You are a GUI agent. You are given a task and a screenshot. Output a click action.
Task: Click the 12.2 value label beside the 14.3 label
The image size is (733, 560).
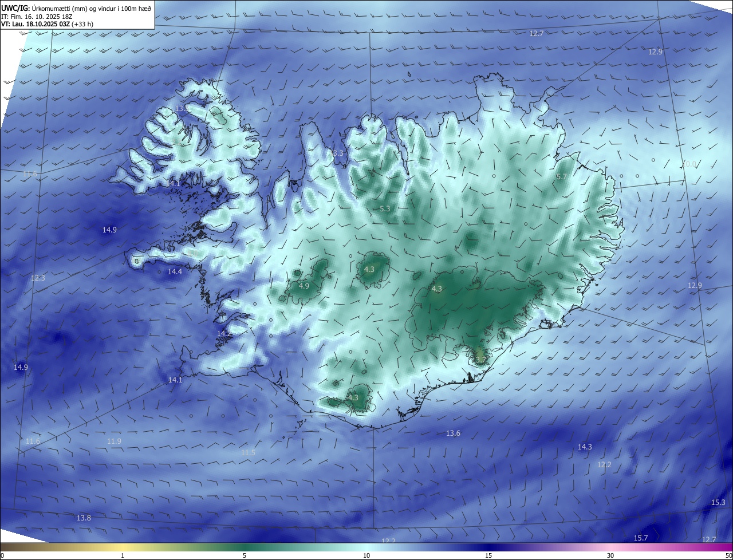(604, 464)
